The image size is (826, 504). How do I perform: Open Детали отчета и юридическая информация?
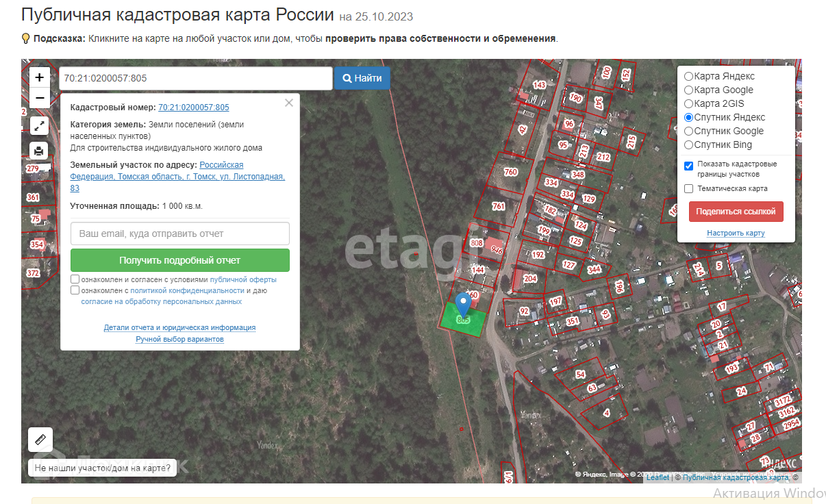click(180, 327)
